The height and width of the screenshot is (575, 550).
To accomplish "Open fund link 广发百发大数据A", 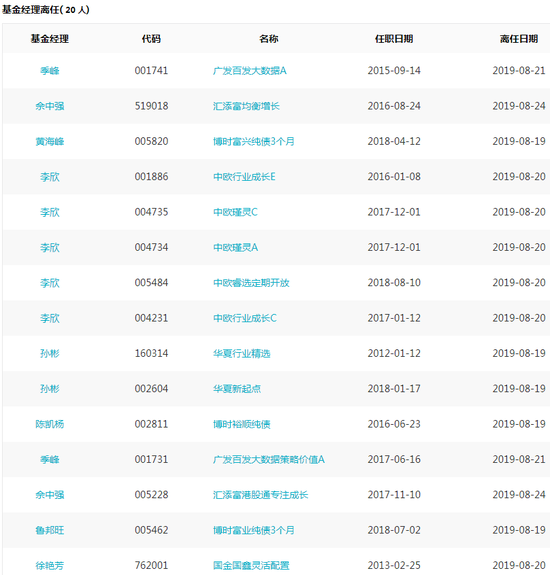I will tap(249, 70).
